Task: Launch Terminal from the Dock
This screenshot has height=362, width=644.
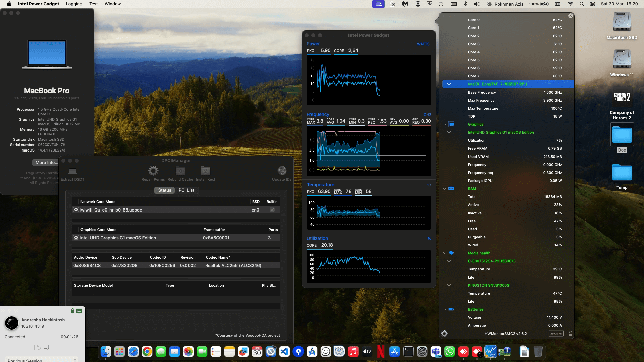Action: click(408, 352)
